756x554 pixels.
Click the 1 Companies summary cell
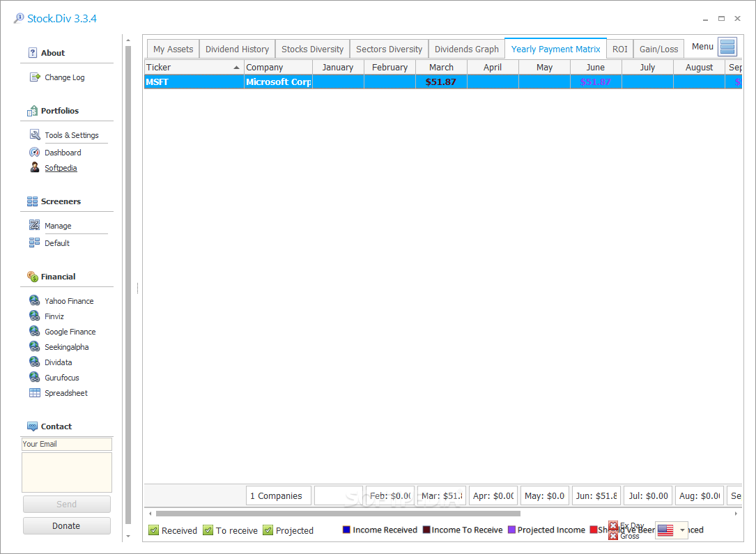(x=279, y=495)
